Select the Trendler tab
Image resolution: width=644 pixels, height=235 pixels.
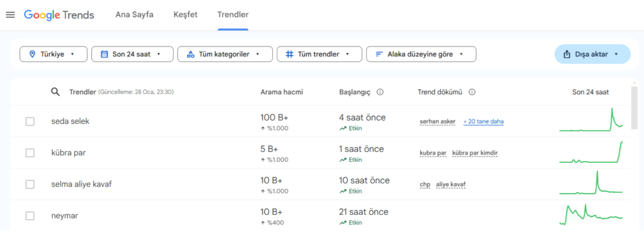pos(233,14)
